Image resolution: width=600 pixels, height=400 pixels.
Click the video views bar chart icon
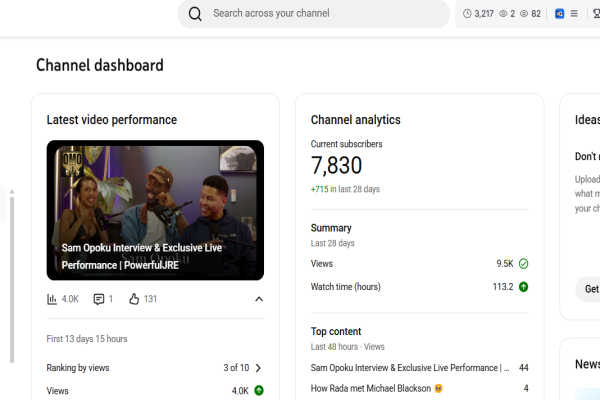[52, 299]
